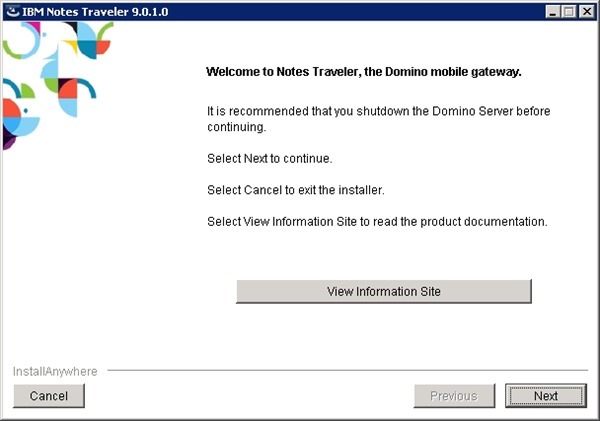The height and width of the screenshot is (421, 600).
Task: Click the greyed-out Previous button
Action: 453,396
